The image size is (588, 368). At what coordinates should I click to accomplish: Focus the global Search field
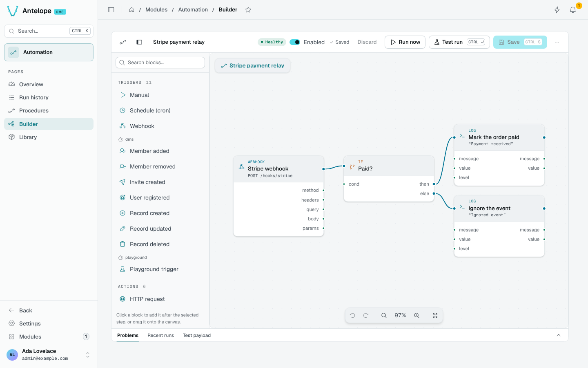coord(49,31)
